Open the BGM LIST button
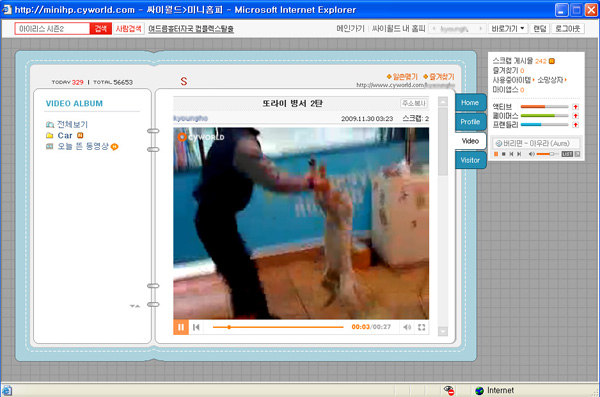 (x=567, y=154)
